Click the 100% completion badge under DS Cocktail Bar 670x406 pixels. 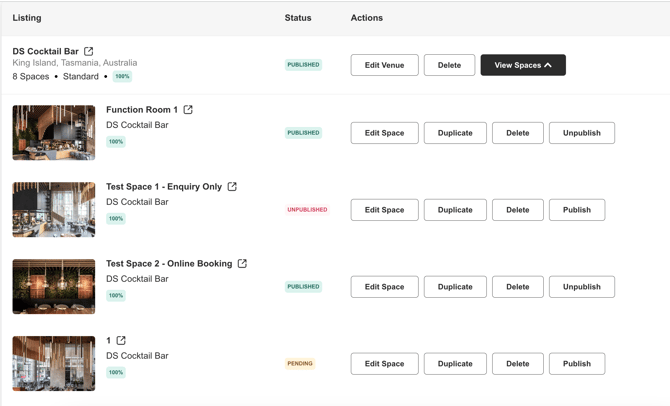coord(122,76)
